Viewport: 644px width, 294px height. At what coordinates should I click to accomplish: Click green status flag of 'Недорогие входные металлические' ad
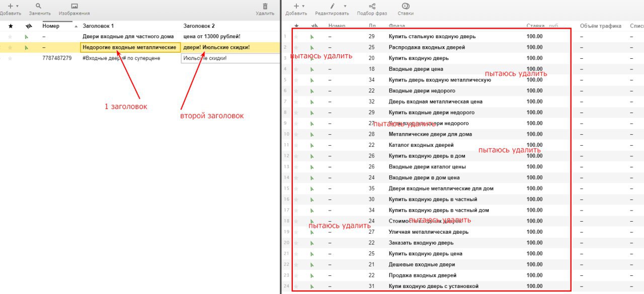tap(27, 48)
